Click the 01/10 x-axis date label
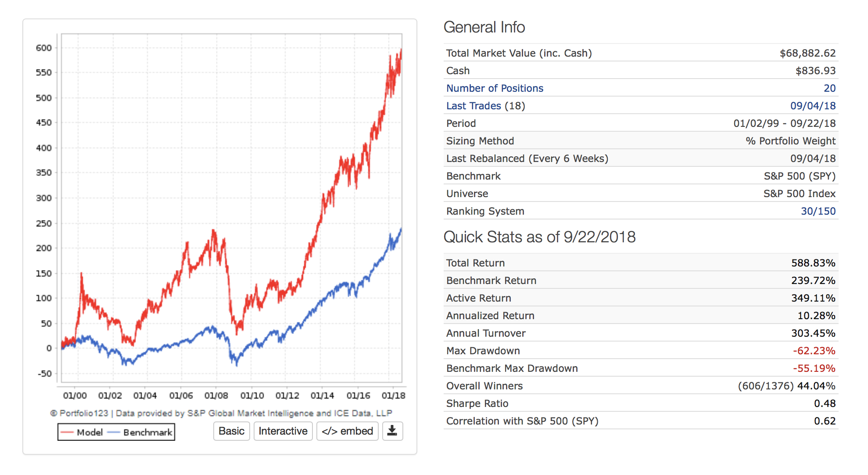The width and height of the screenshot is (868, 475). click(252, 396)
